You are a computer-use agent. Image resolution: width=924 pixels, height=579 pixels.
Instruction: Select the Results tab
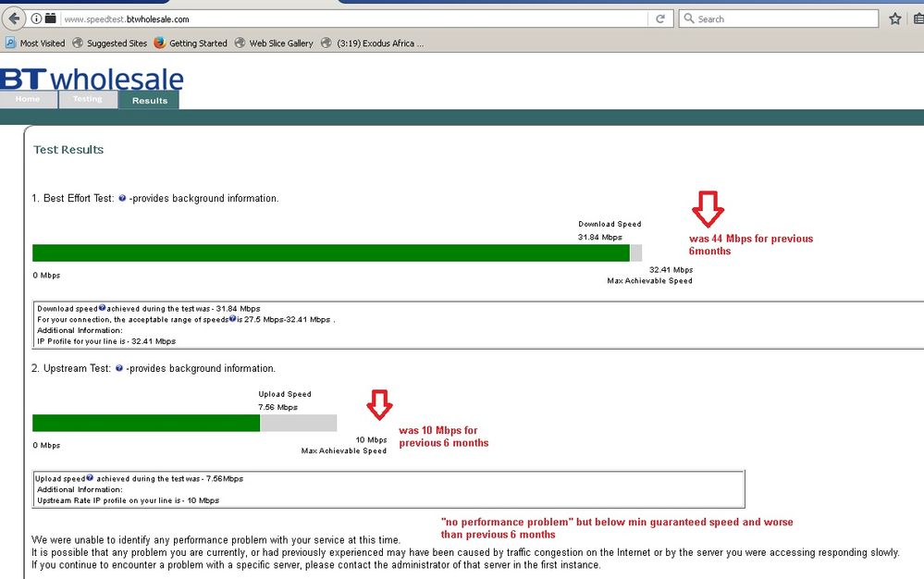[149, 100]
